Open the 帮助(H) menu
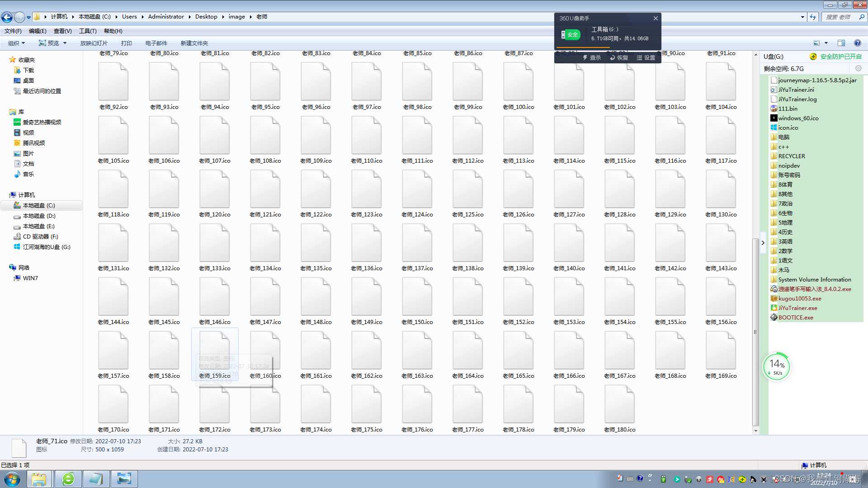 [113, 31]
